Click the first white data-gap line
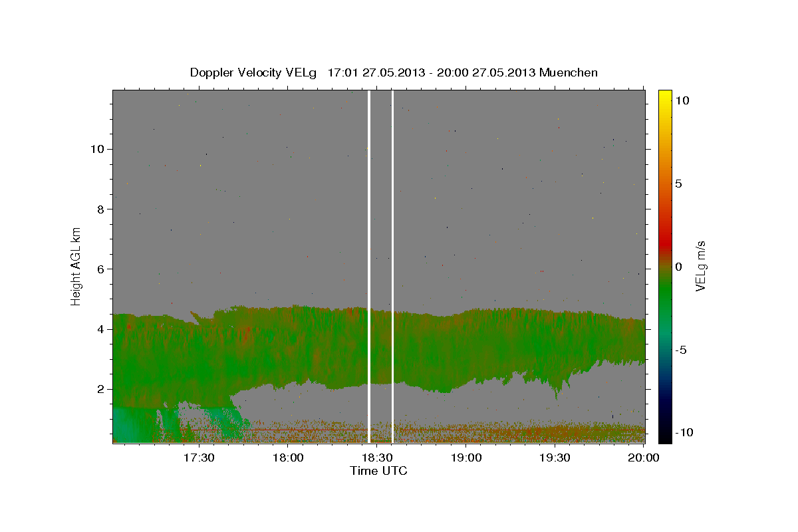The height and width of the screenshot is (532, 798). pos(369,266)
